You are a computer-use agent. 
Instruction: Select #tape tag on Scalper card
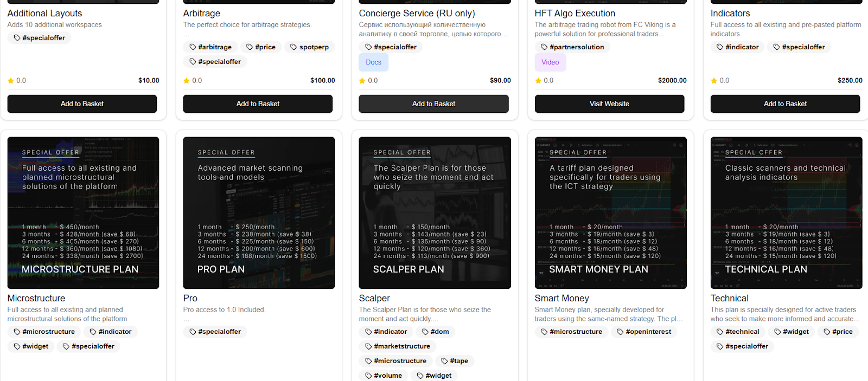pyautogui.click(x=454, y=361)
